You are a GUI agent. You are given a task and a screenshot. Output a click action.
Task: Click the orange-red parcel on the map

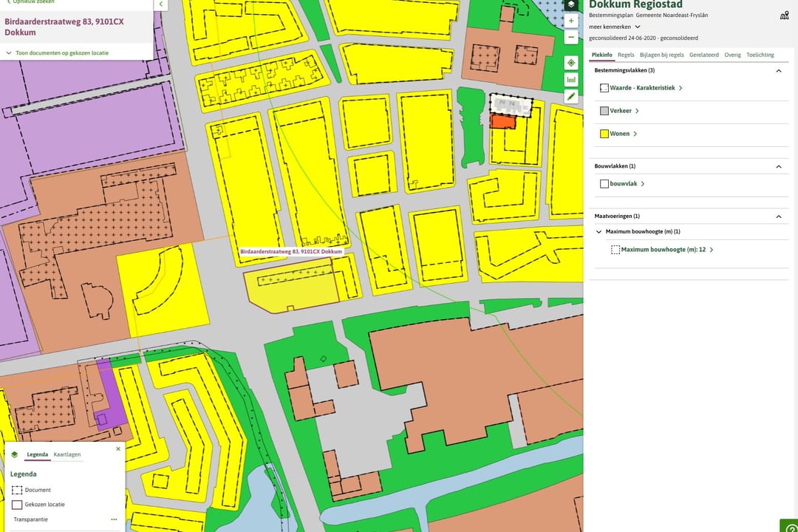503,121
